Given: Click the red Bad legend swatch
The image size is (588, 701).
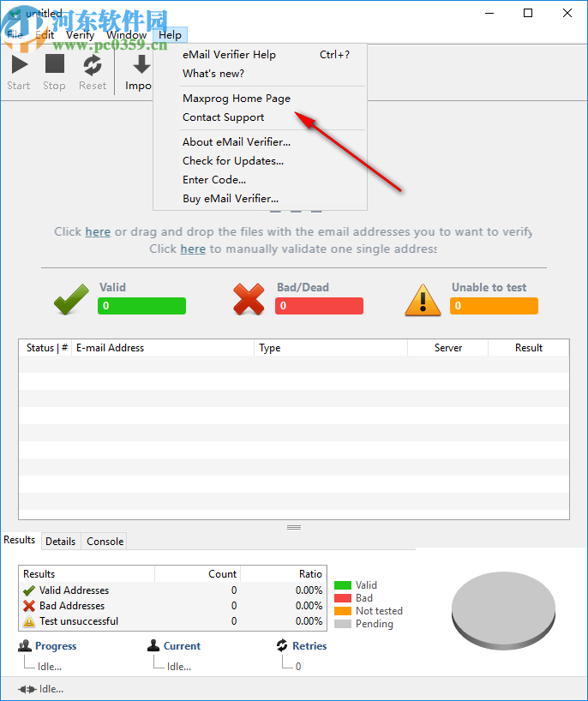Looking at the screenshot, I should tap(343, 598).
